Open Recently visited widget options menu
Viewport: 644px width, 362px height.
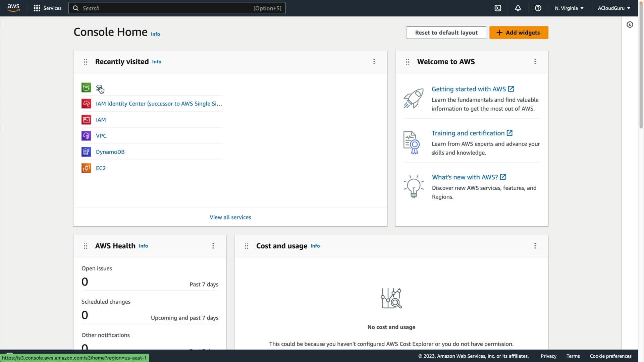[x=374, y=62]
